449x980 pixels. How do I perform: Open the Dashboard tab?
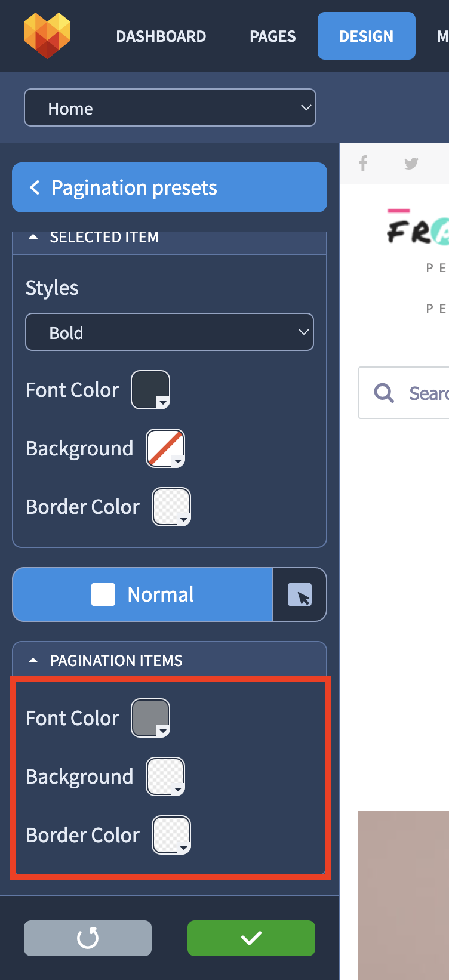click(x=161, y=36)
